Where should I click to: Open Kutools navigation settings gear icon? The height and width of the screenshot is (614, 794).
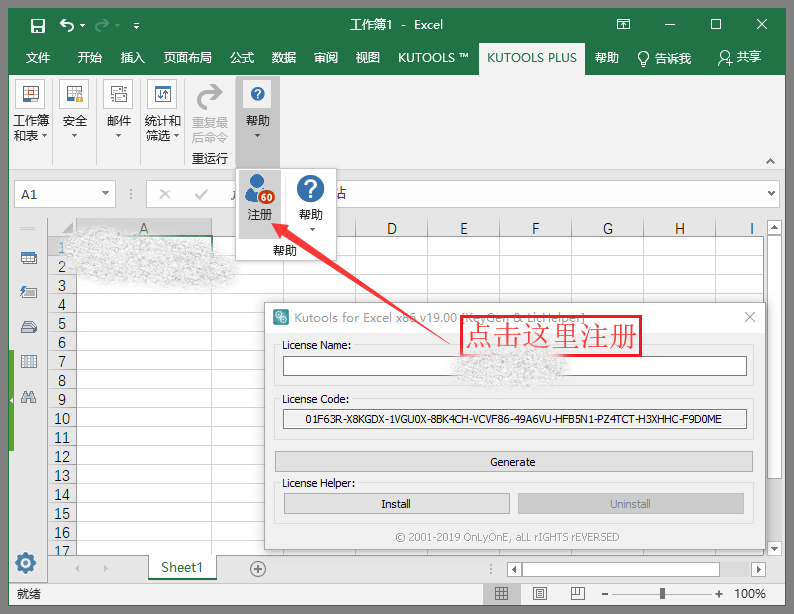tap(25, 563)
